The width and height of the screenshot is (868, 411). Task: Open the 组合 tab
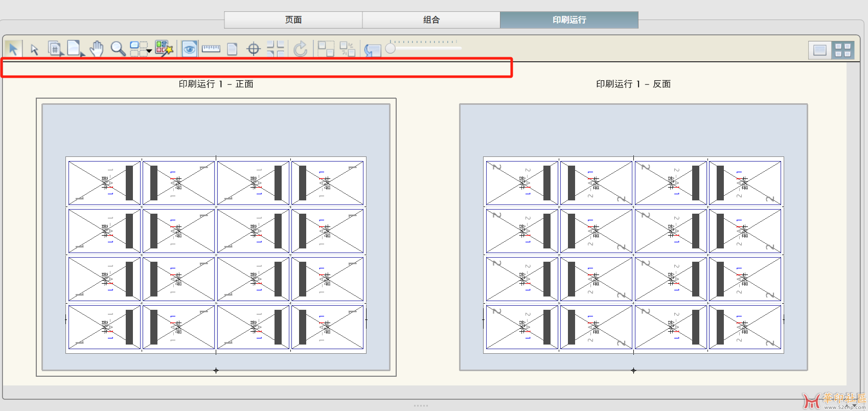point(431,20)
